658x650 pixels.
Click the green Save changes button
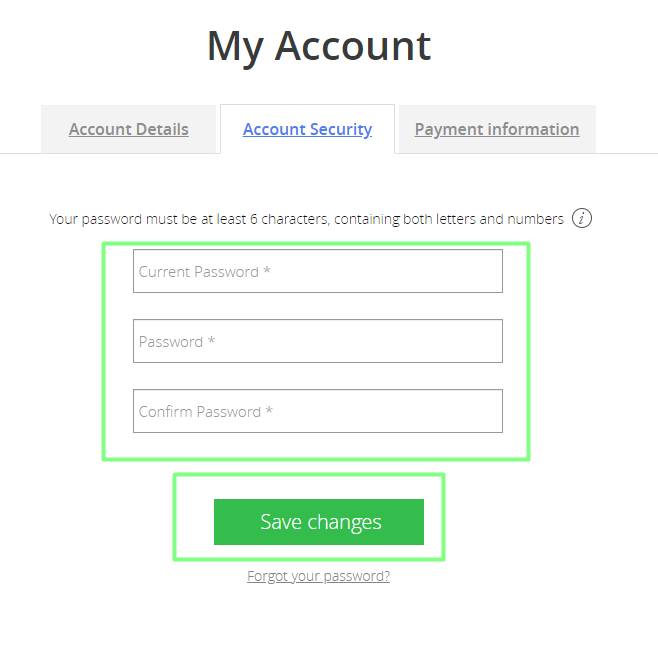coord(319,522)
